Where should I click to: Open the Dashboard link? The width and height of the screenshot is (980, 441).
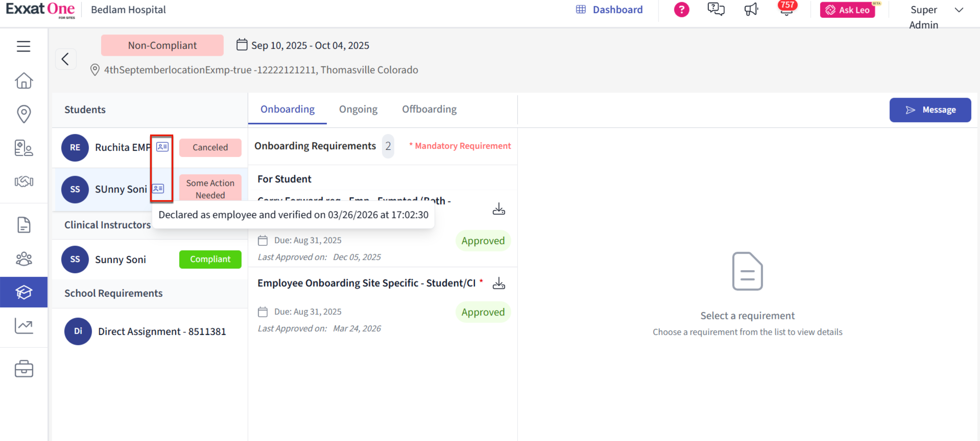[609, 10]
